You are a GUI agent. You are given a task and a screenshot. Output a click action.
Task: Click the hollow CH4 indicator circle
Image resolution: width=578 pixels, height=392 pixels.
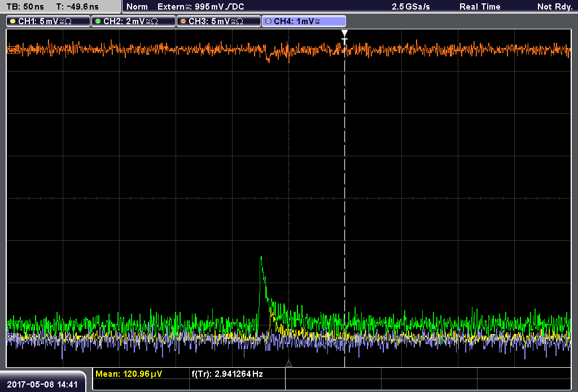tap(268, 21)
